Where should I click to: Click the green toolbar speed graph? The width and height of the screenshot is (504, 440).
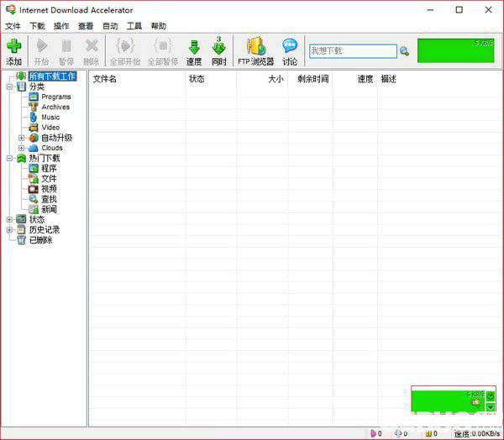[x=456, y=50]
